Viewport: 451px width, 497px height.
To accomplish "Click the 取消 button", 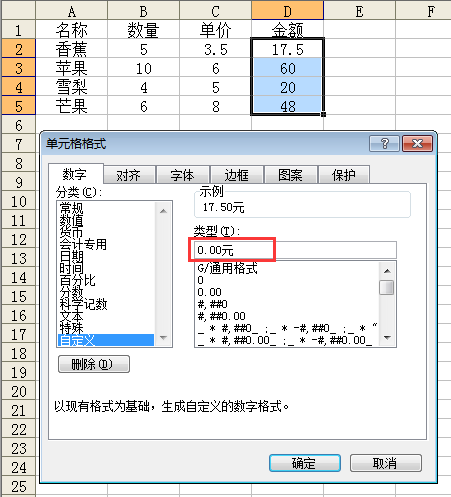I will pyautogui.click(x=385, y=463).
